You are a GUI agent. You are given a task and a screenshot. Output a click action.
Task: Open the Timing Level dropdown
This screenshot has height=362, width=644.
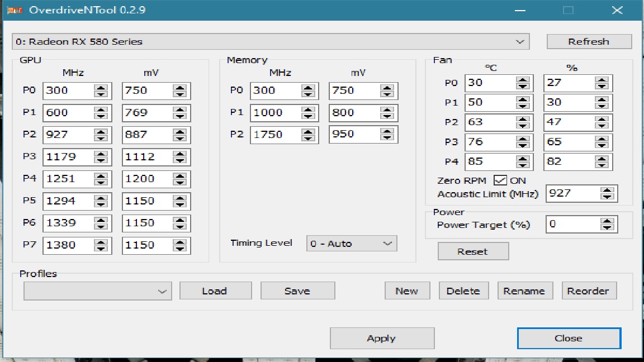pyautogui.click(x=352, y=244)
